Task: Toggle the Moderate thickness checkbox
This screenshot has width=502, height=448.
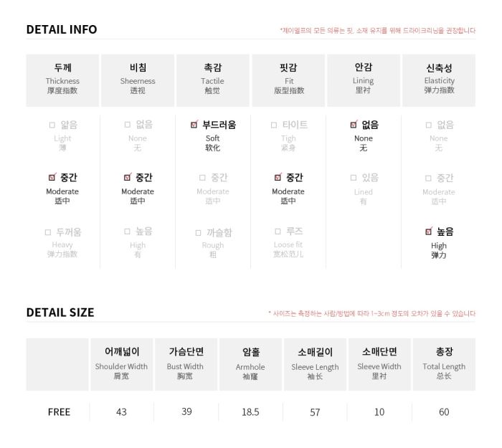Action: (52, 177)
